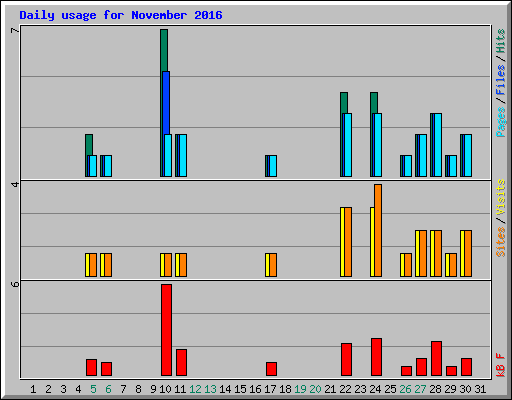Click the day label '31' on the x-axis
The image size is (512, 400).
(x=480, y=389)
